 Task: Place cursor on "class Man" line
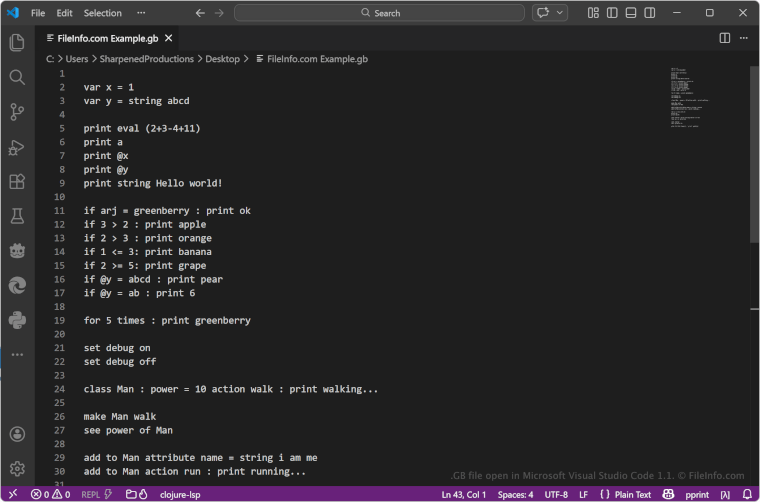(231, 389)
